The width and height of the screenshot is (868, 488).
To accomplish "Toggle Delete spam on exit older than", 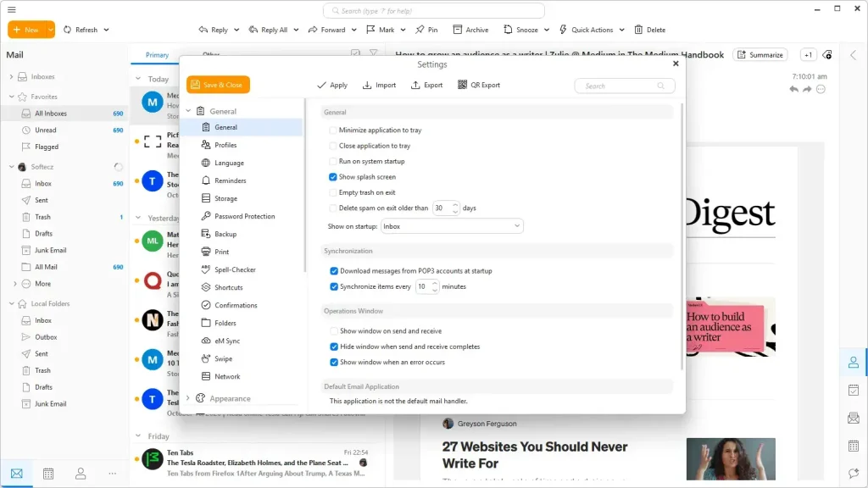I will click(x=332, y=208).
